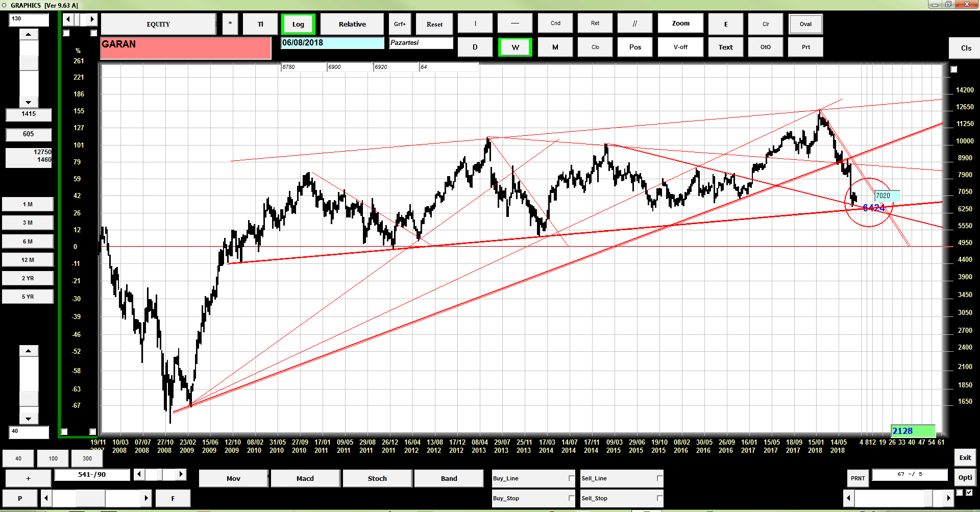Step the top-left arrow control left
980x512 pixels.
coord(68,19)
